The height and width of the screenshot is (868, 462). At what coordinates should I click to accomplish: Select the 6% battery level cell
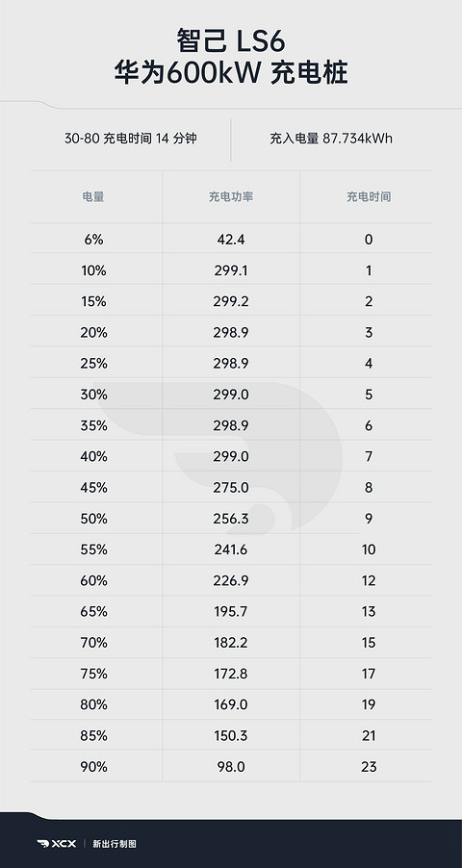[x=93, y=240]
